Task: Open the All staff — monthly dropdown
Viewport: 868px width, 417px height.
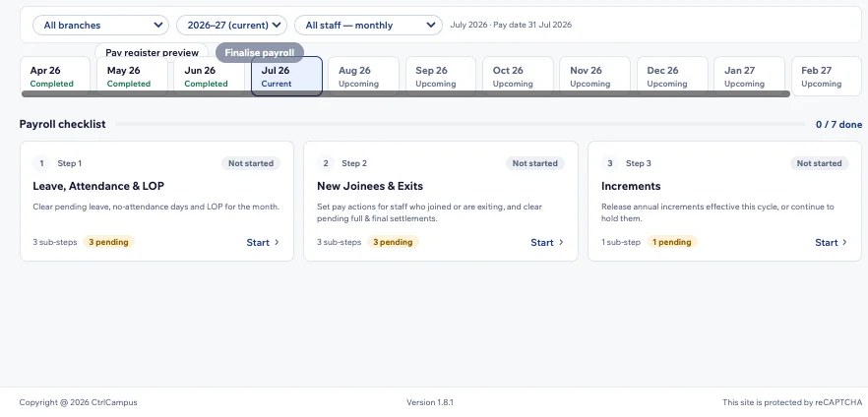Action: [368, 25]
